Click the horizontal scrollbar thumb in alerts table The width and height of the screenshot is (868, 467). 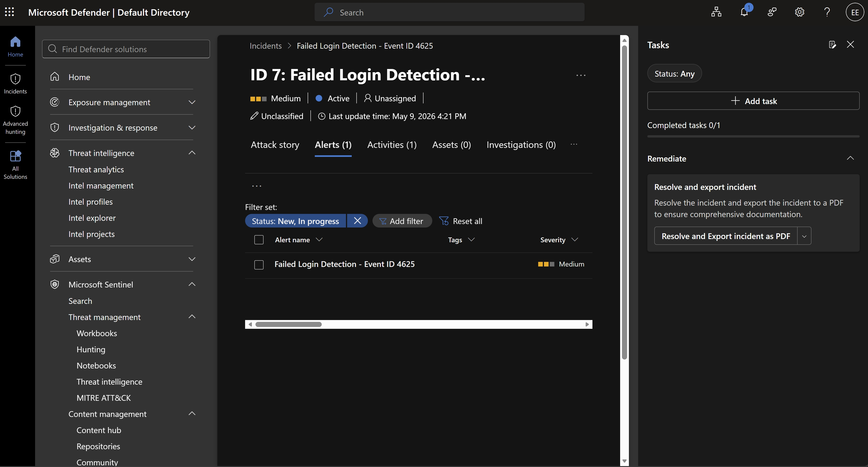(x=288, y=324)
